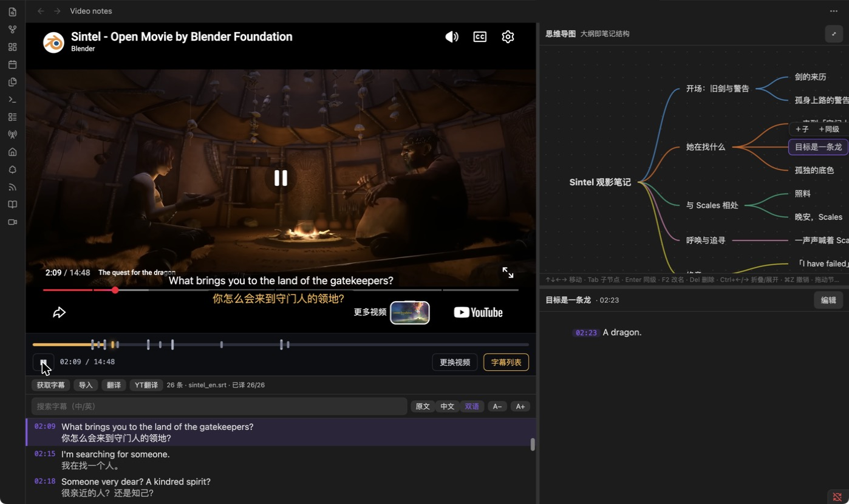
Task: Enter fullscreen with the expand arrows icon
Action: pyautogui.click(x=508, y=273)
